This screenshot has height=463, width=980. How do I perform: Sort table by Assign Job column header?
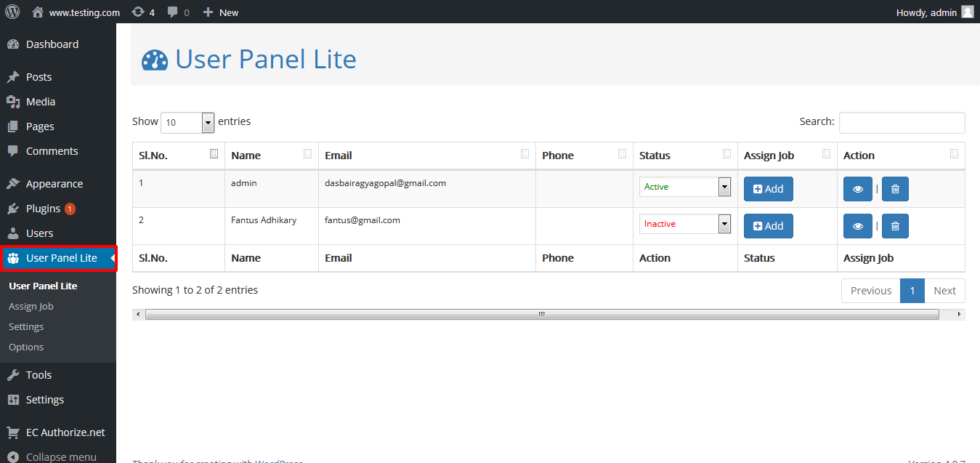pyautogui.click(x=787, y=156)
